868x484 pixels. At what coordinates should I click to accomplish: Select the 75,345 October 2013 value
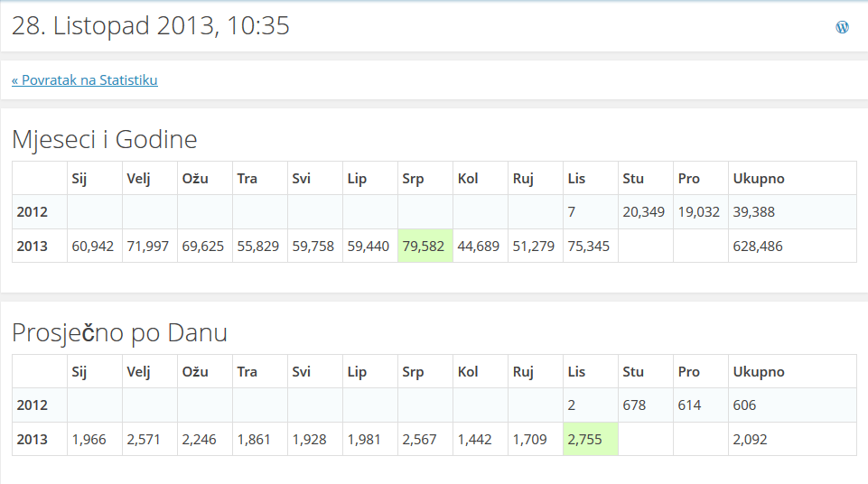[x=589, y=247]
